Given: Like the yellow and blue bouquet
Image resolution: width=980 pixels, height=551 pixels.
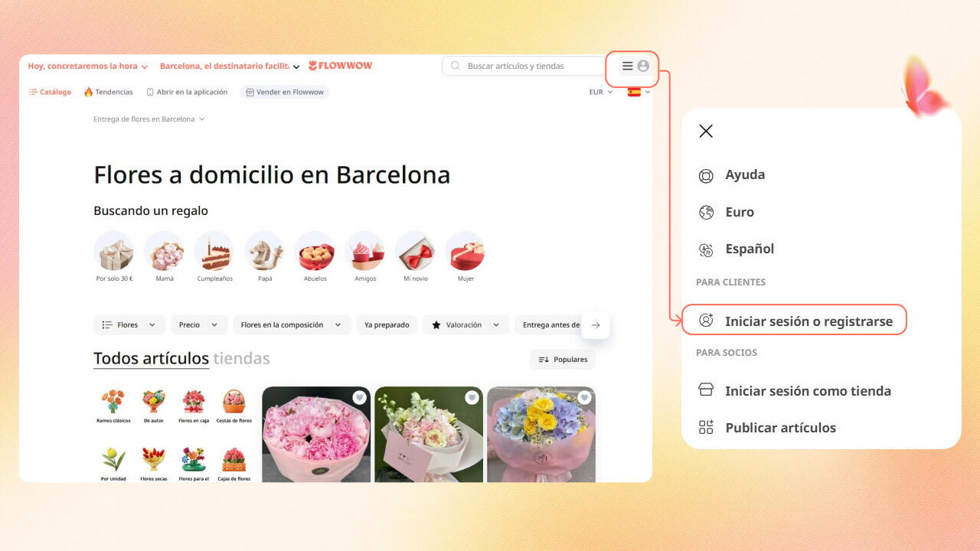Looking at the screenshot, I should click(x=584, y=397).
